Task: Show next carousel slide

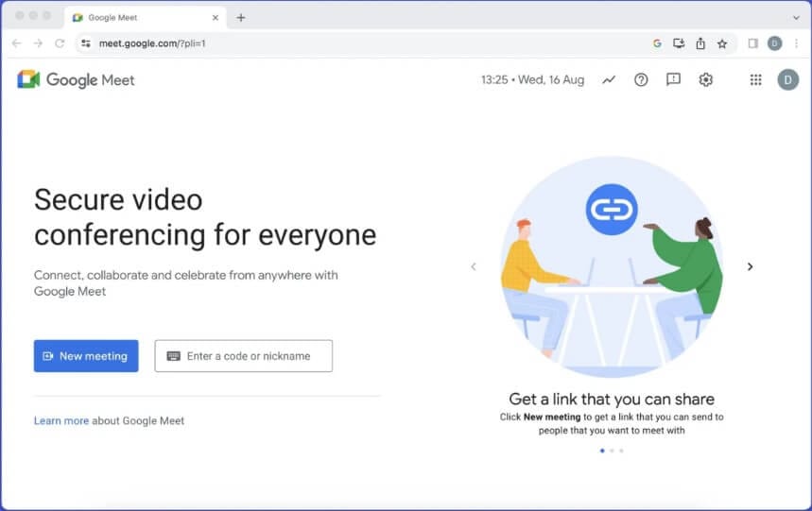Action: pyautogui.click(x=750, y=266)
